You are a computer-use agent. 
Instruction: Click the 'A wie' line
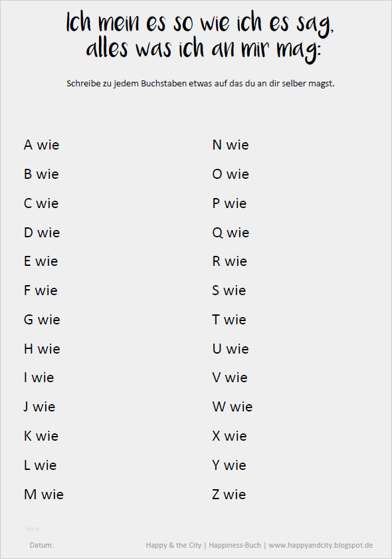41,145
